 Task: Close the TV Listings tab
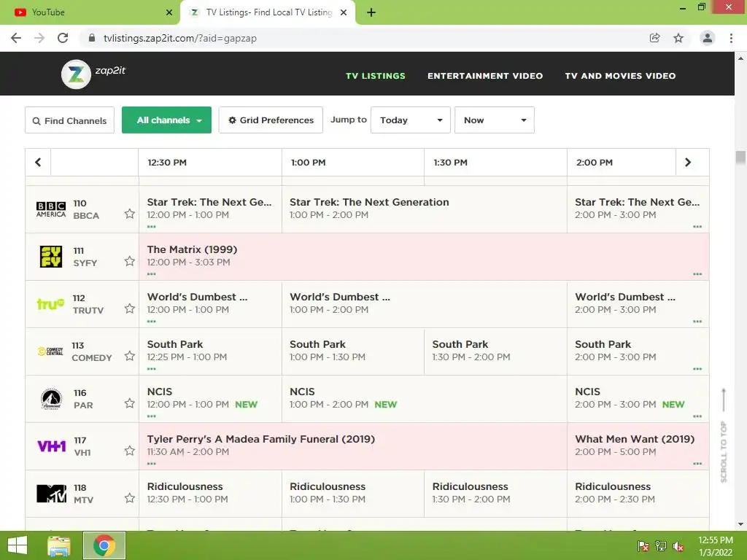(344, 12)
